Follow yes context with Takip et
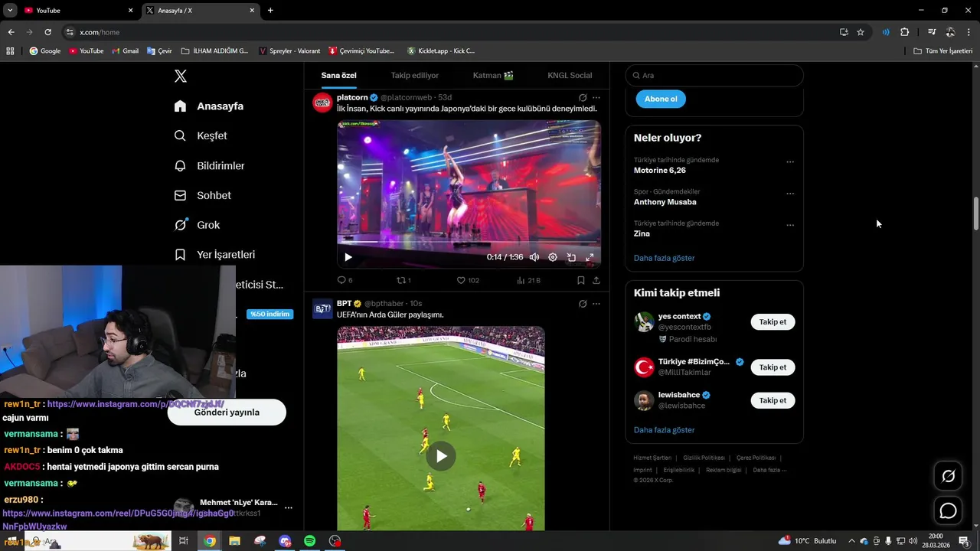Screen dimensions: 980x551 pos(773,322)
